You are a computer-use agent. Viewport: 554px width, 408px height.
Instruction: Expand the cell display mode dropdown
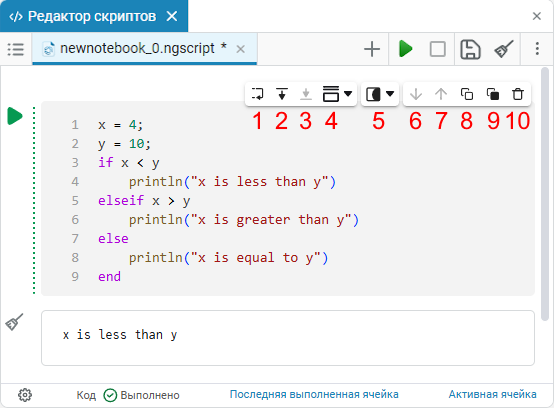(390, 94)
